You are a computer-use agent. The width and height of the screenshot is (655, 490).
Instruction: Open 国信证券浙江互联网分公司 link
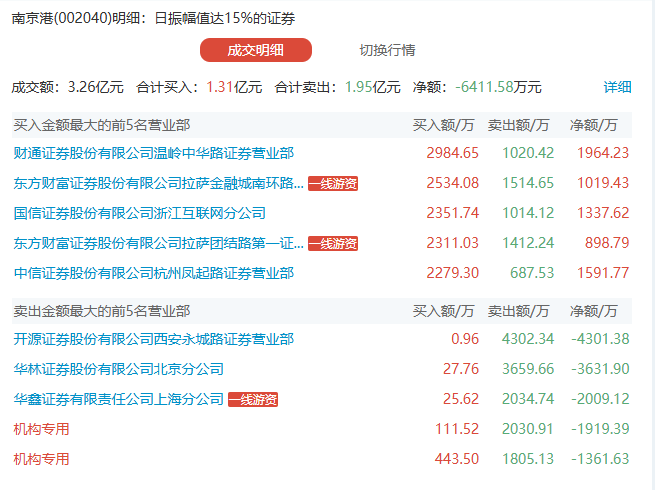coord(140,213)
